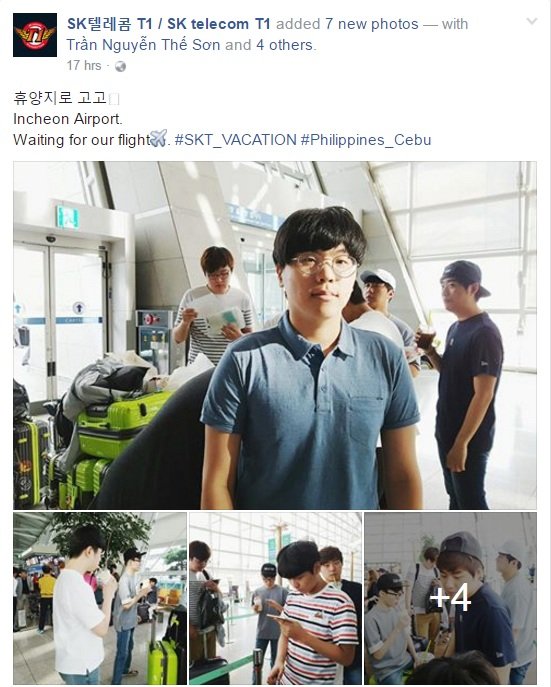
Task: Open the +4 more photos thumbnail
Action: point(450,598)
